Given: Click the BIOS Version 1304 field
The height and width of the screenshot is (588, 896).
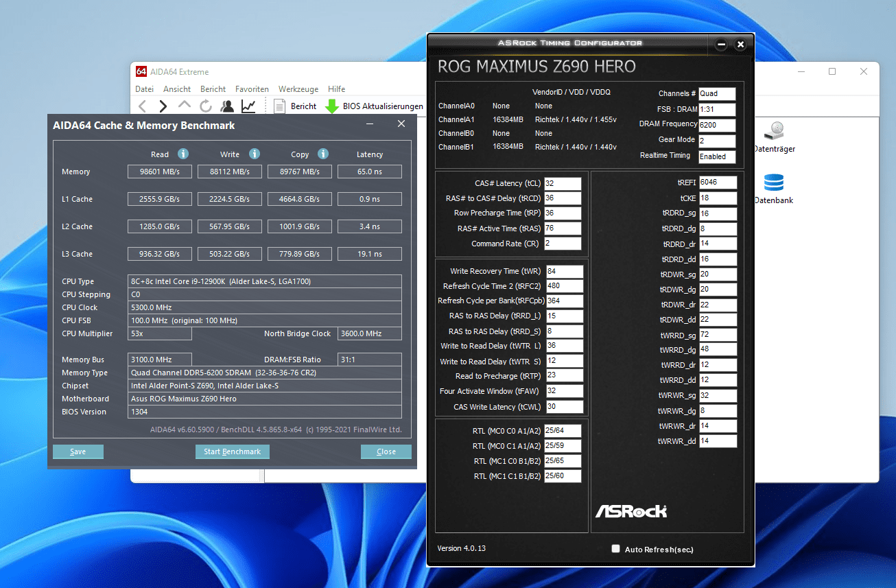Looking at the screenshot, I should point(265,412).
